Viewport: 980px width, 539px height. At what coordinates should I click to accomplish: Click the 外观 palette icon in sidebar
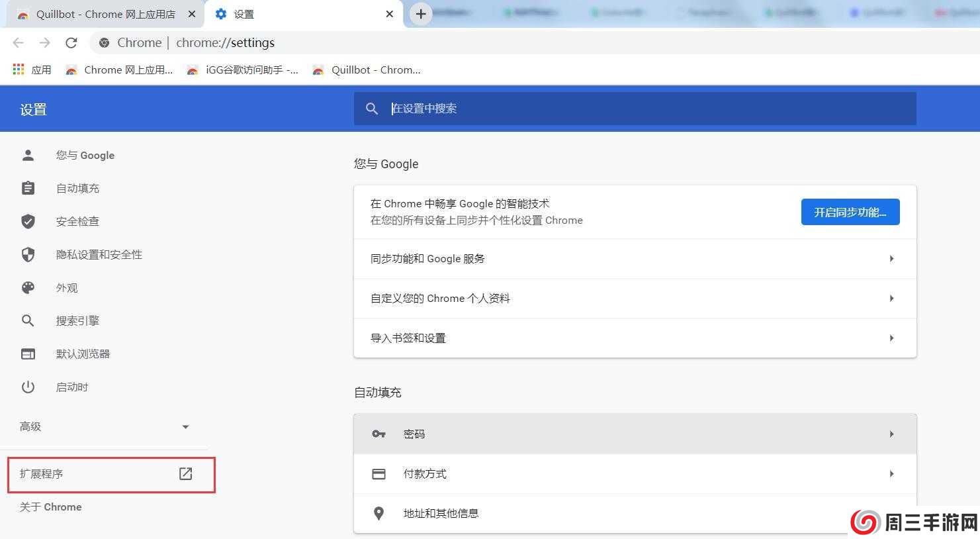coord(28,287)
